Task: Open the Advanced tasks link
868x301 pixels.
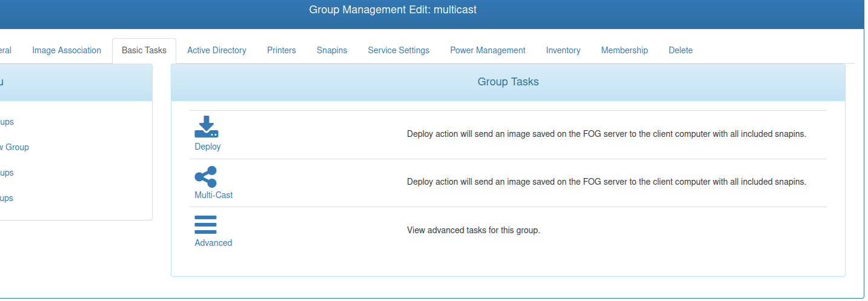Action: click(x=213, y=243)
